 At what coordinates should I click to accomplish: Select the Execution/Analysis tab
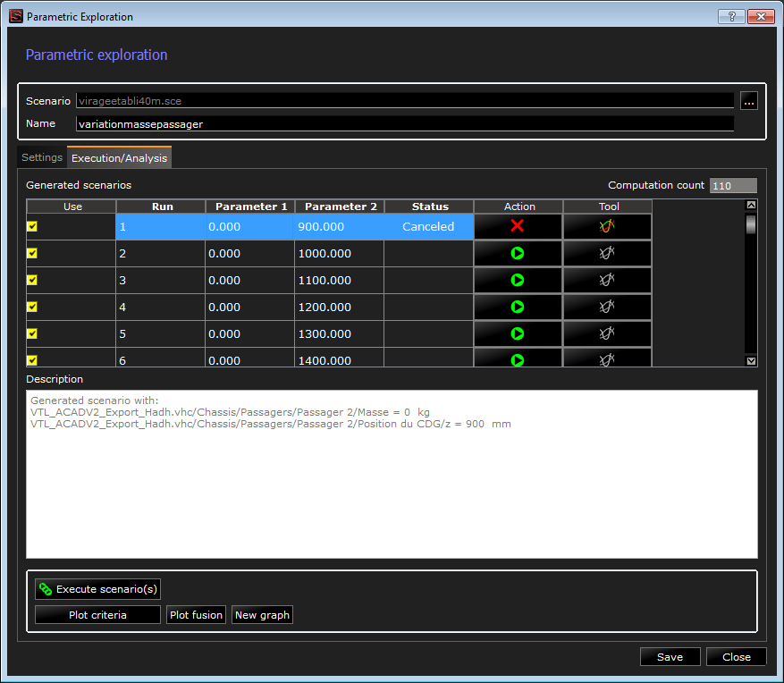pyautogui.click(x=119, y=158)
